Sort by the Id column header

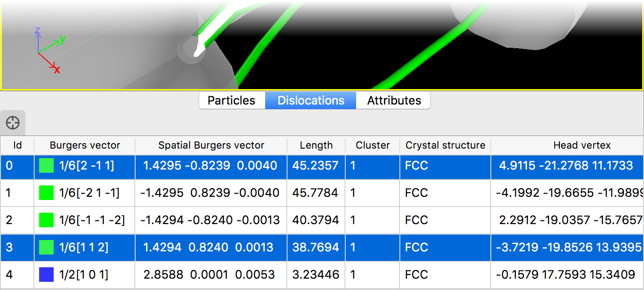click(17, 145)
